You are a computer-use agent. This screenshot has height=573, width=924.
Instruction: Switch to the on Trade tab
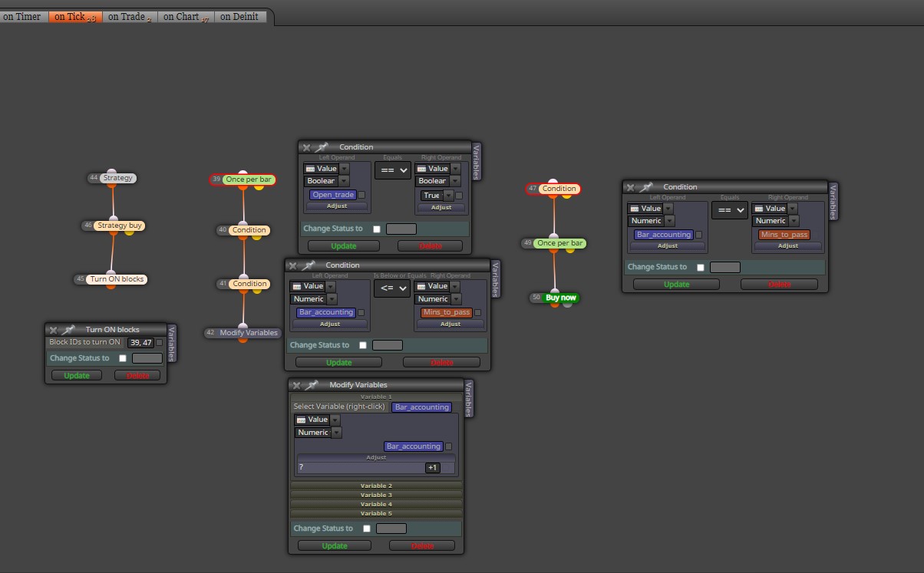click(130, 16)
